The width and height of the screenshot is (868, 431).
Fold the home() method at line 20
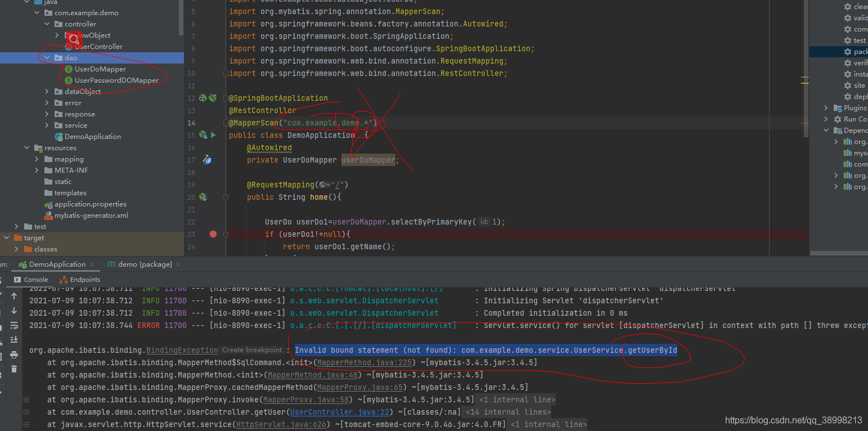(226, 197)
